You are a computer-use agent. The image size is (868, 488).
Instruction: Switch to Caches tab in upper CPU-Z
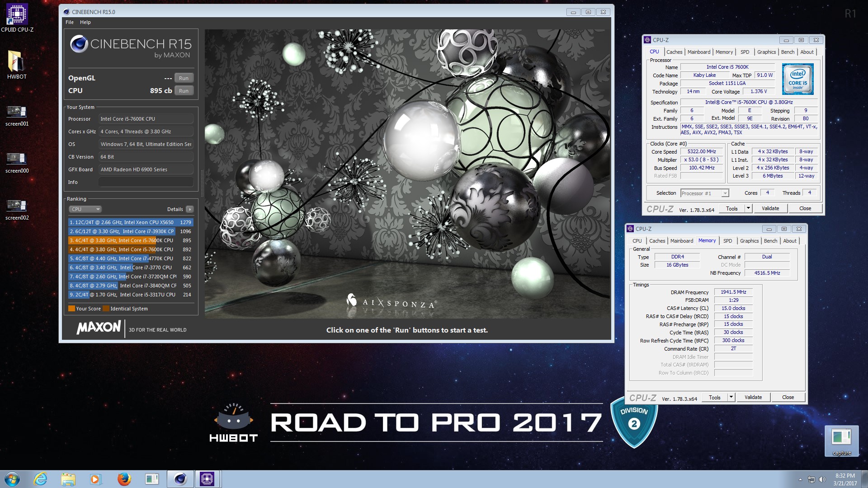[674, 52]
